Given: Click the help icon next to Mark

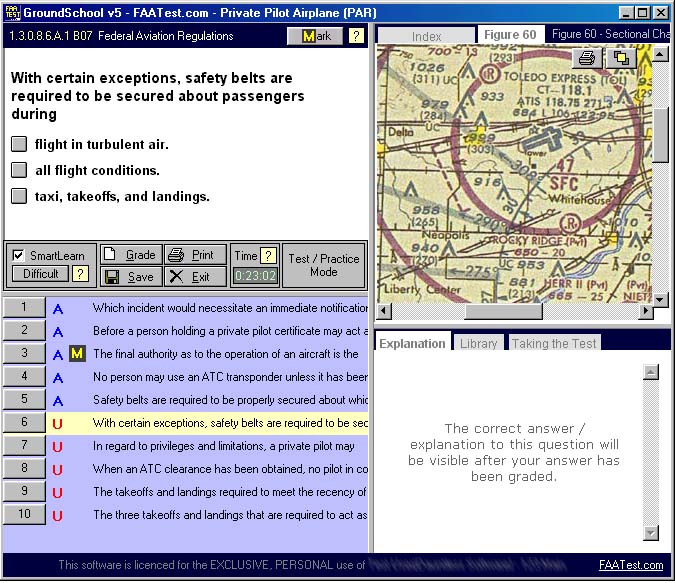Looking at the screenshot, I should (x=356, y=36).
